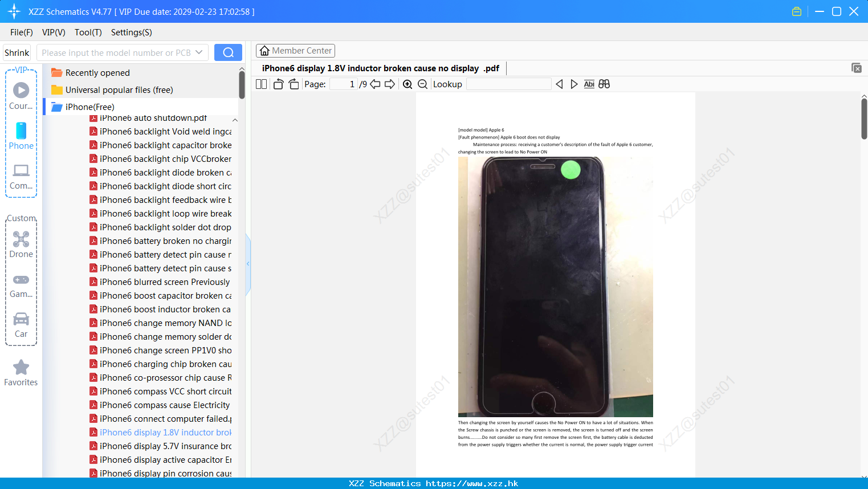Open iPhone6 co-prosessor chip file
Screen dimensions: 868x489
point(161,378)
